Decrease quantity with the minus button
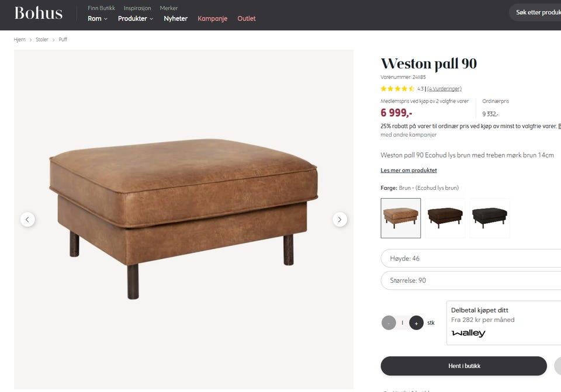 click(x=389, y=323)
